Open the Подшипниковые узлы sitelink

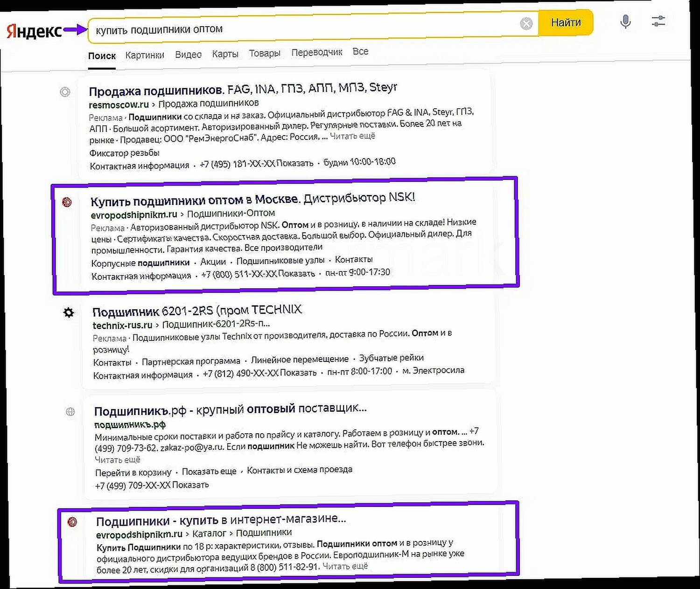pyautogui.click(x=280, y=261)
